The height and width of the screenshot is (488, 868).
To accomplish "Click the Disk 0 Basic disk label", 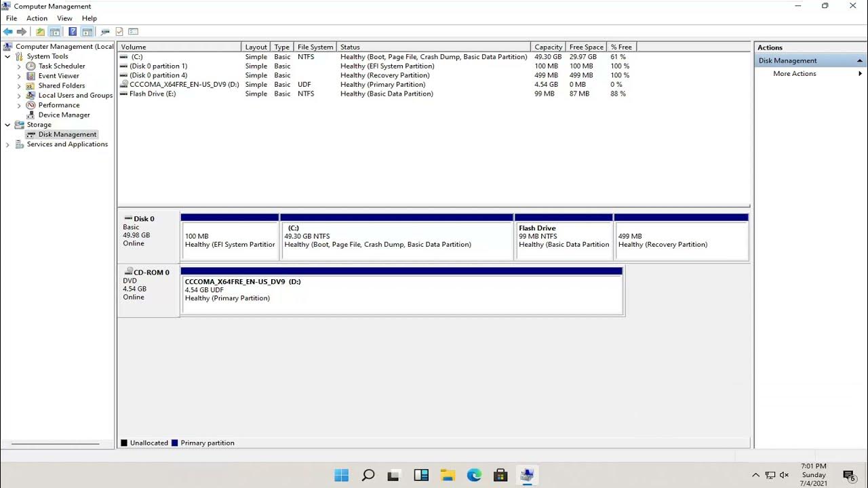I will click(149, 236).
